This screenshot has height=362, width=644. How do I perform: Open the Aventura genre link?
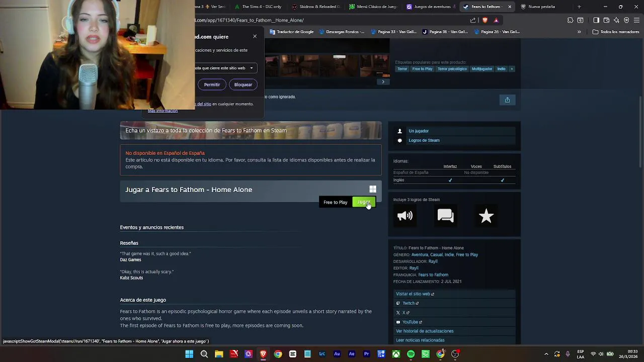[420, 254]
